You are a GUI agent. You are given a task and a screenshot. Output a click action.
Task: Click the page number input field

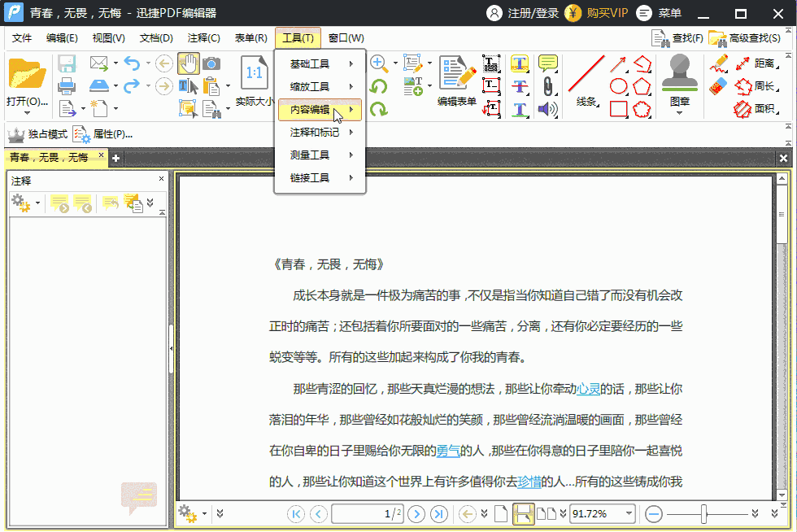click(x=367, y=513)
